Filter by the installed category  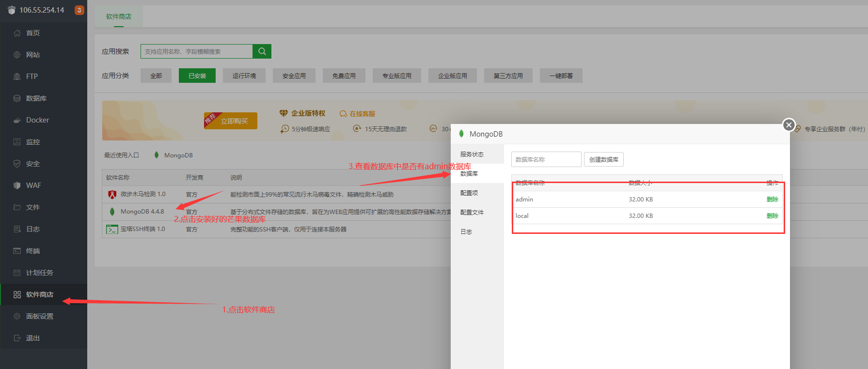coord(197,76)
